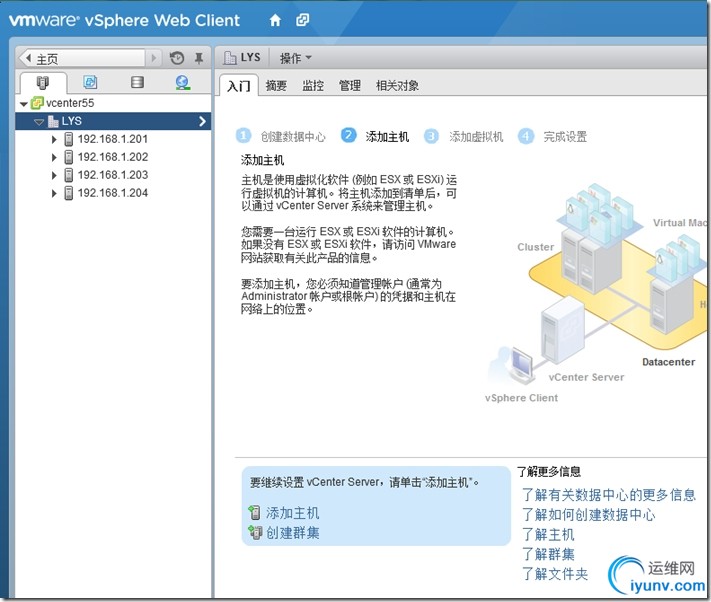The height and width of the screenshot is (602, 711).
Task: Click the chevron arrow on LYS row
Action: tap(202, 121)
